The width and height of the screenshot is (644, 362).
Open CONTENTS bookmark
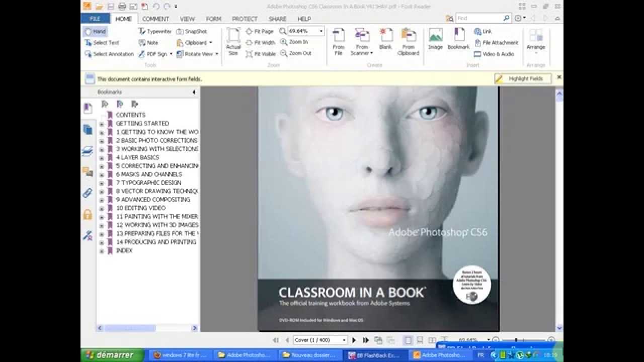130,115
